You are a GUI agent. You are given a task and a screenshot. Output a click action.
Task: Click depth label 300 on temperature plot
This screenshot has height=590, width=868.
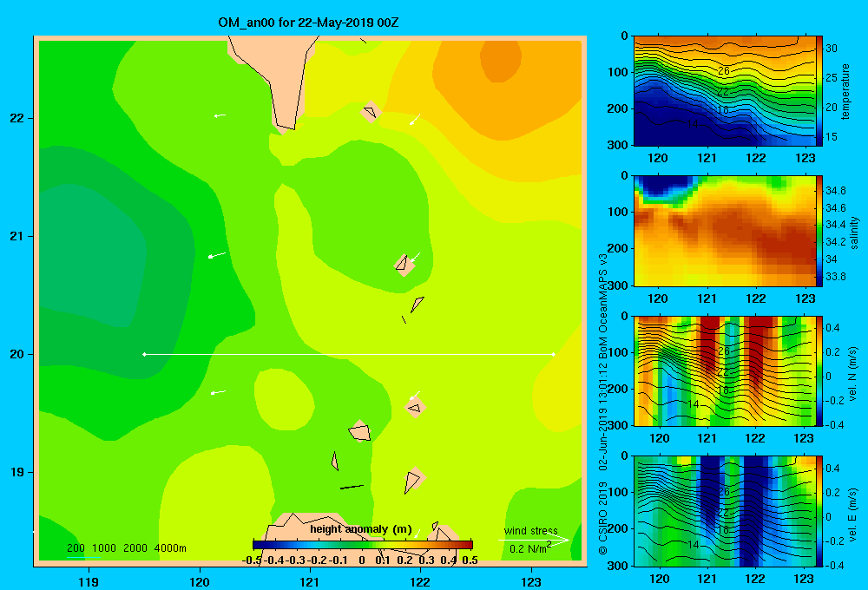pyautogui.click(x=618, y=145)
